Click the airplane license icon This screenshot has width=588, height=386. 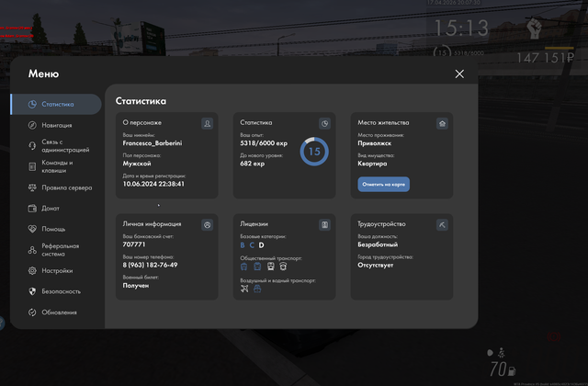(244, 289)
